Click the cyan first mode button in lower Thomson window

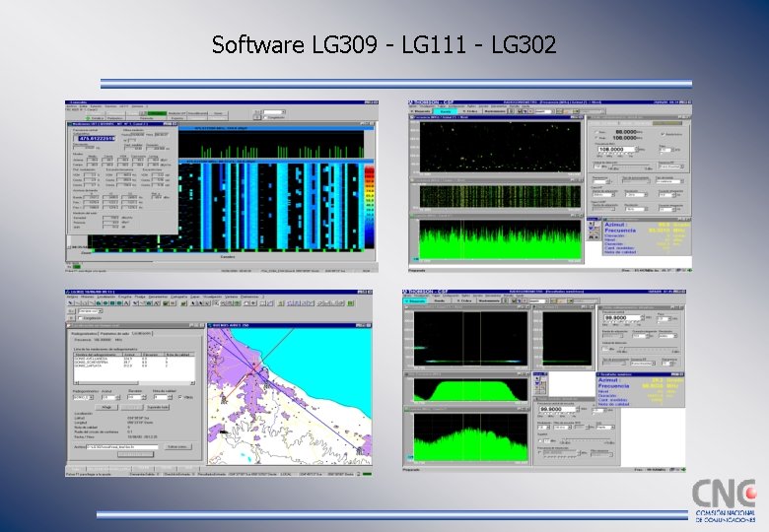(x=415, y=300)
